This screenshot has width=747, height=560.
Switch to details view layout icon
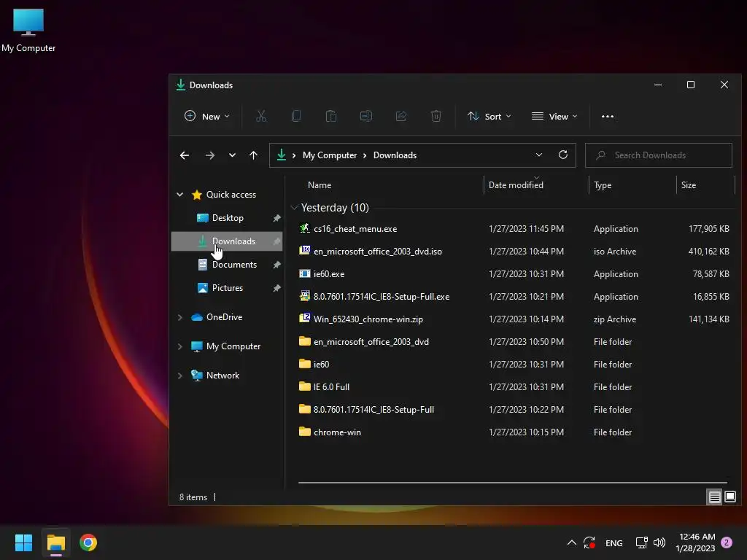[715, 497]
